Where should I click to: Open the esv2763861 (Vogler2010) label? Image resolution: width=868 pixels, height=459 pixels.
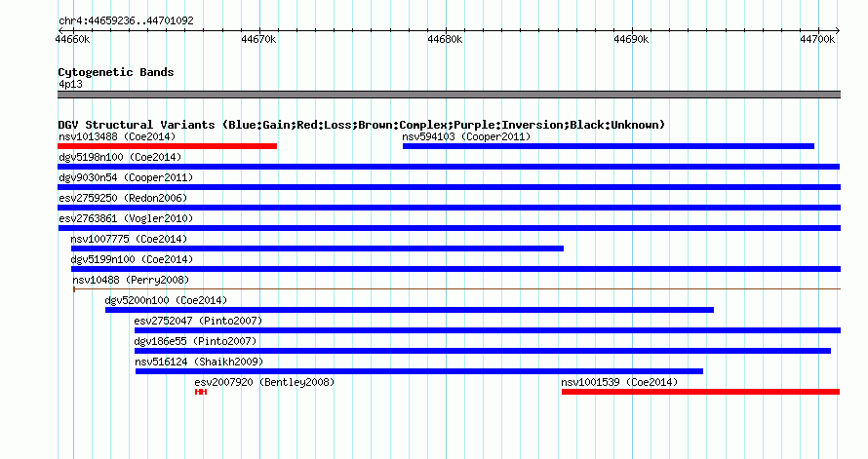tap(126, 218)
